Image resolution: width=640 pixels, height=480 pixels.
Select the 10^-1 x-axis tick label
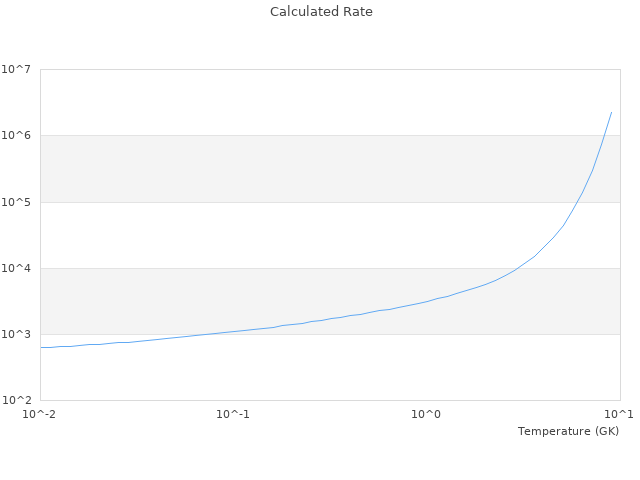tap(233, 414)
